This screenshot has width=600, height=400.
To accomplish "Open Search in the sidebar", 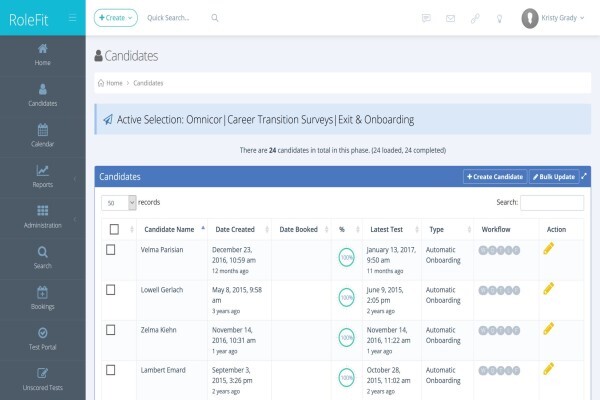I will (42, 258).
